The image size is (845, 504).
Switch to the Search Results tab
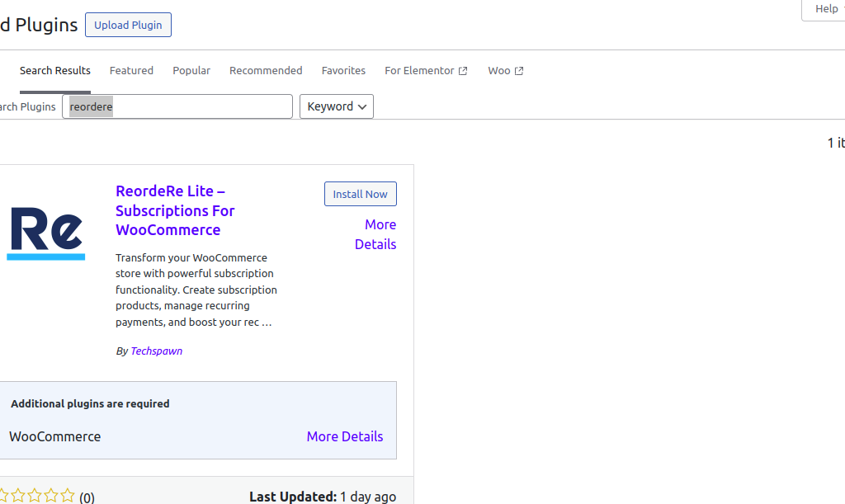click(x=55, y=71)
